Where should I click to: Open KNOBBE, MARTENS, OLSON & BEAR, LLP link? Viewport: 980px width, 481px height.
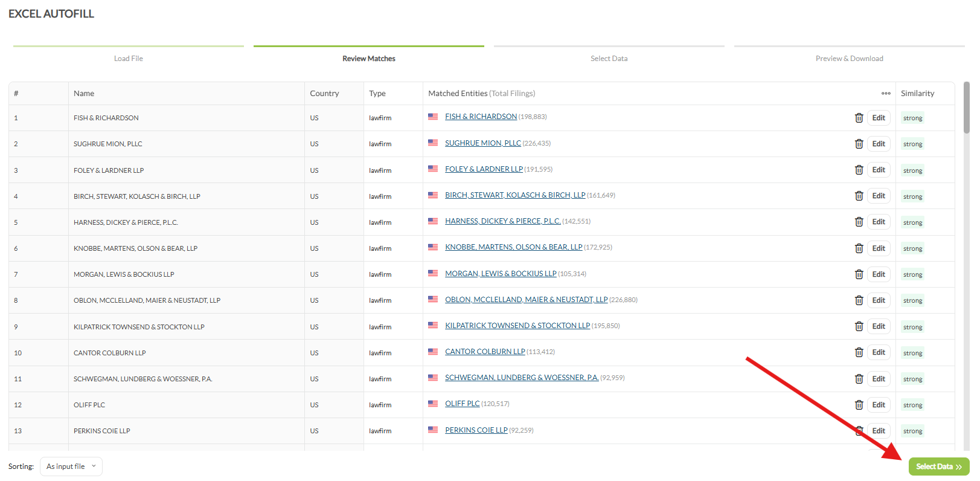(x=514, y=247)
